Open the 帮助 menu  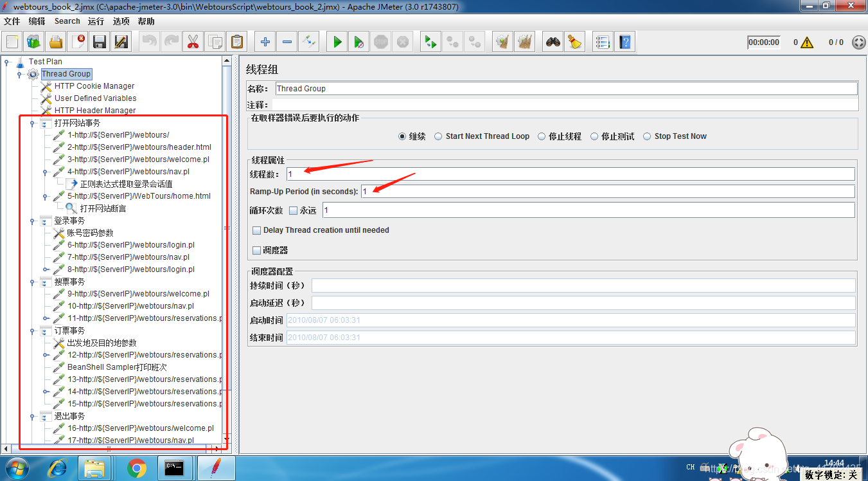tap(146, 21)
